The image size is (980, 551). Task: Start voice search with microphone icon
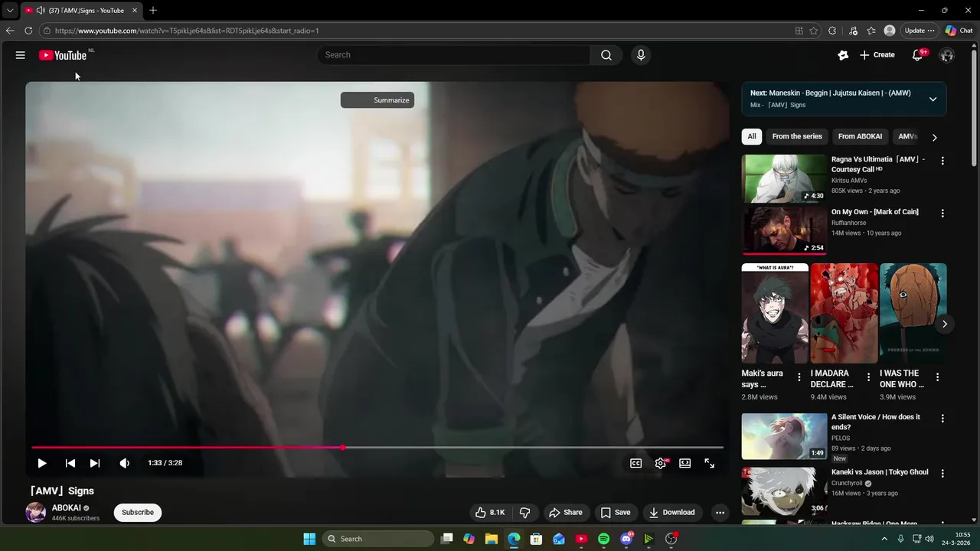pyautogui.click(x=641, y=55)
